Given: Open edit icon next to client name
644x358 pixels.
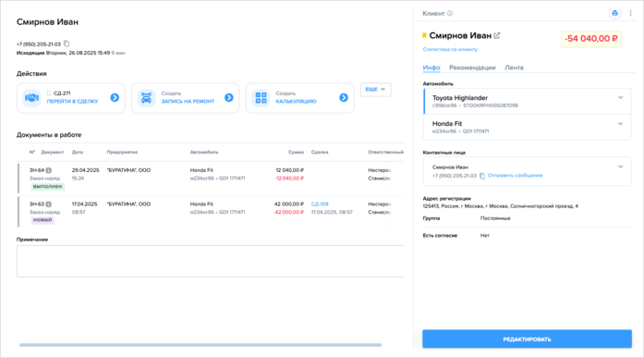Looking at the screenshot, I should tap(496, 36).
